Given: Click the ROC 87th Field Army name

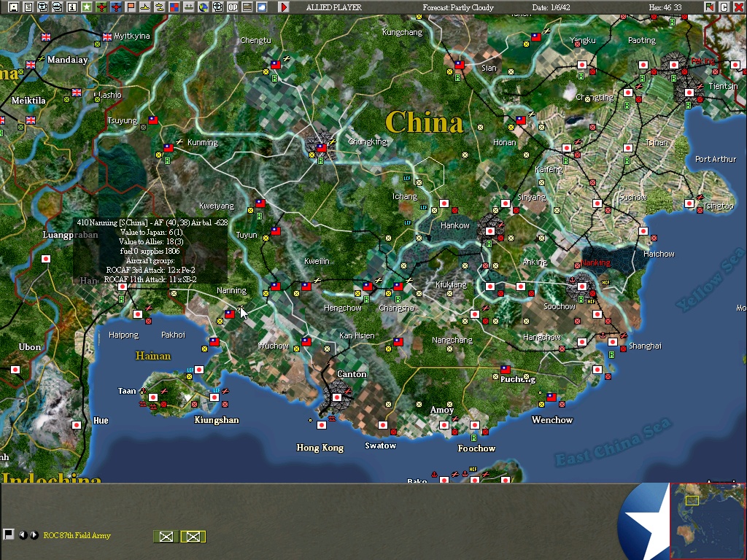Looking at the screenshot, I should pos(77,535).
